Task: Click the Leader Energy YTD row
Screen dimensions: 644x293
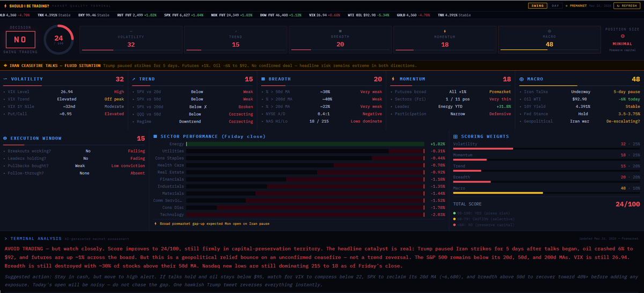Action: click(451, 107)
